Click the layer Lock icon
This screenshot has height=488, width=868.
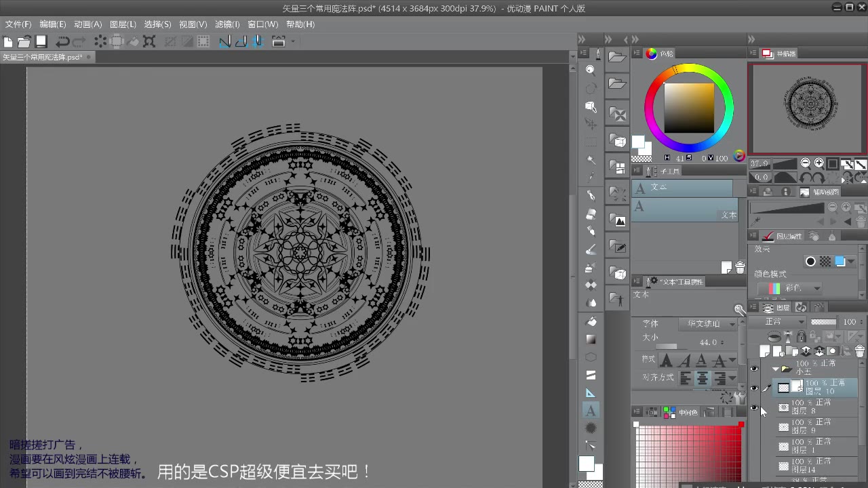pyautogui.click(x=802, y=336)
